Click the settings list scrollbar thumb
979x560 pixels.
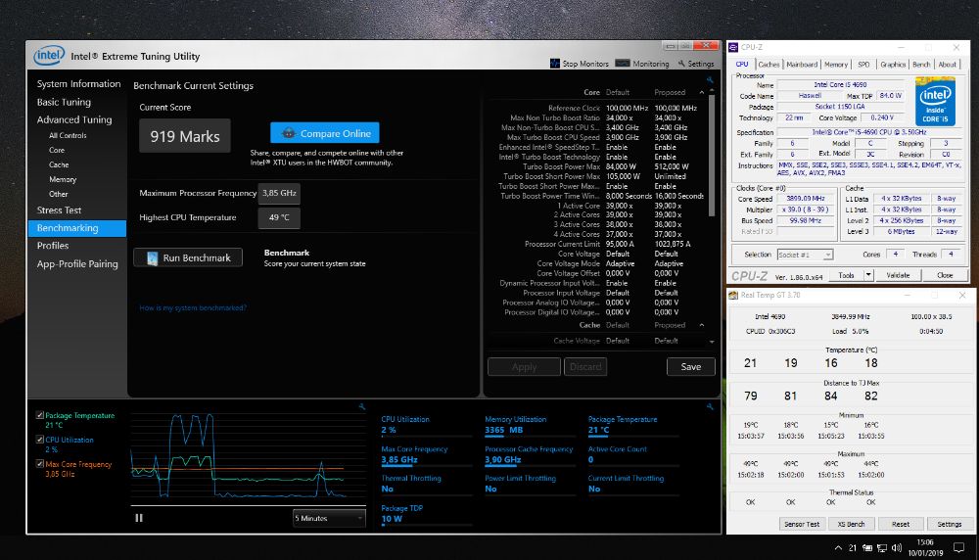712,156
